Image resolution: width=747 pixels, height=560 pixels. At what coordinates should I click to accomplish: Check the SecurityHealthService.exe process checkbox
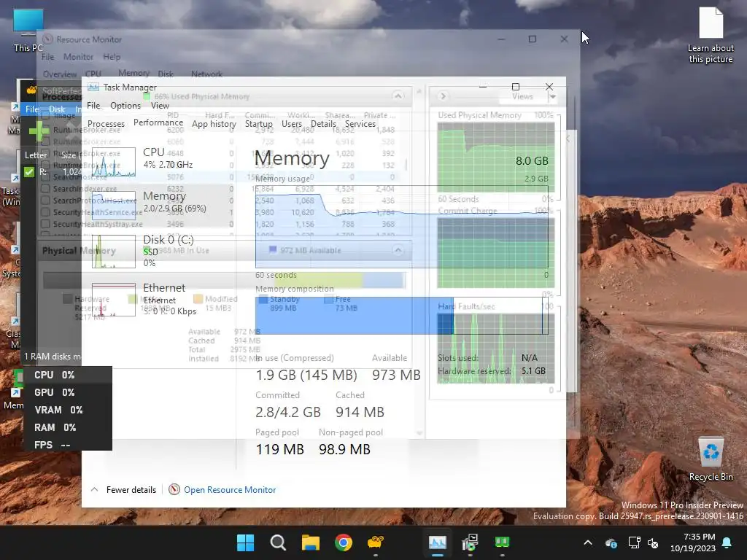pos(45,212)
